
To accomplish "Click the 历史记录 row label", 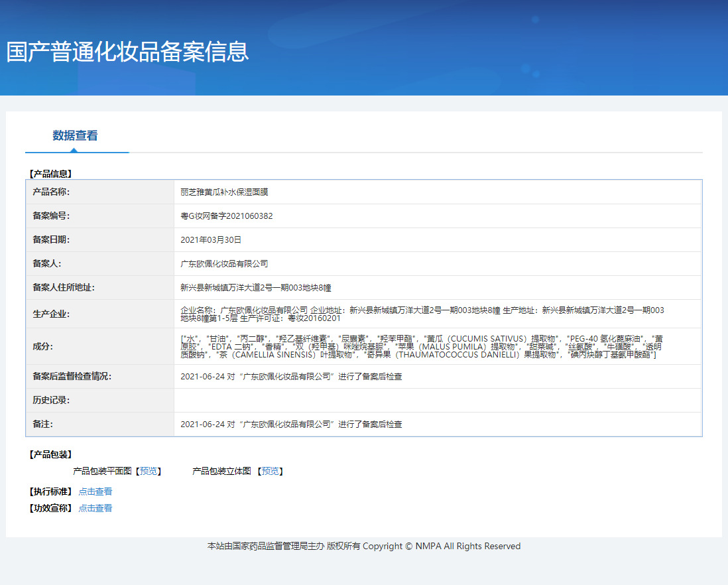I will (x=51, y=401).
